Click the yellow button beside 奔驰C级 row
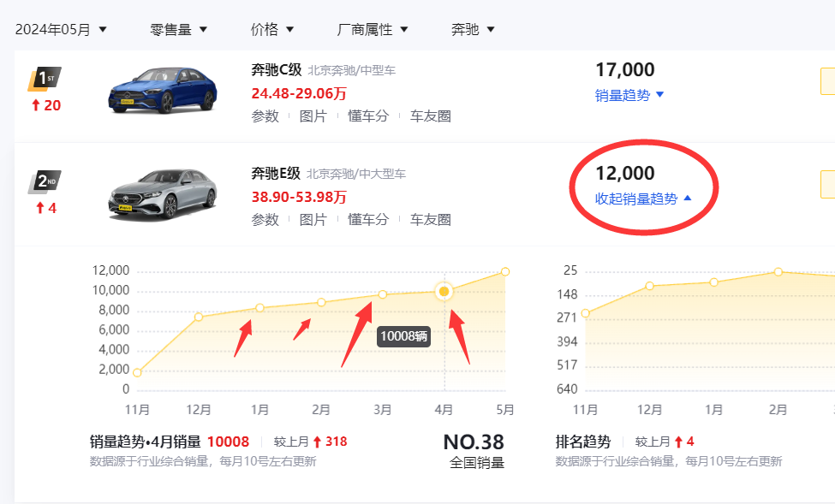The height and width of the screenshot is (504, 835). (827, 81)
